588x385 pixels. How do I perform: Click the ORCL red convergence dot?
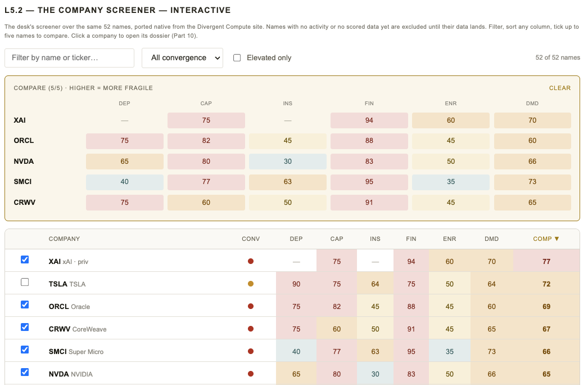point(251,306)
